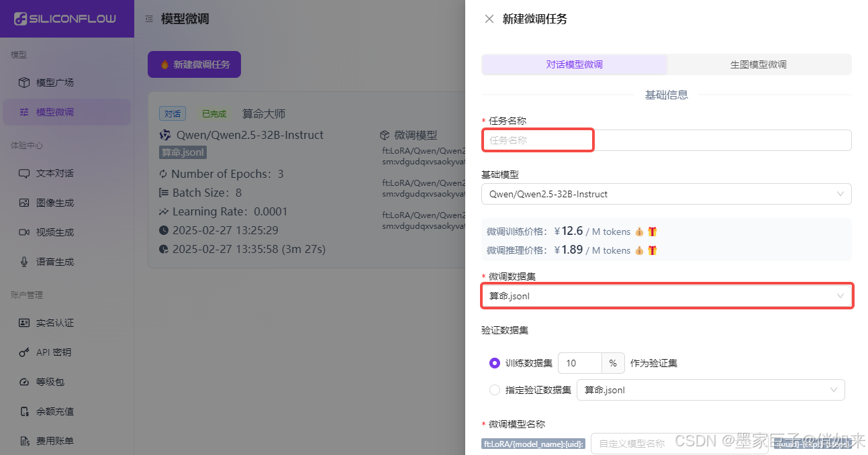Click Number of Epochs: 3 text
The image size is (868, 455).
[x=228, y=174]
